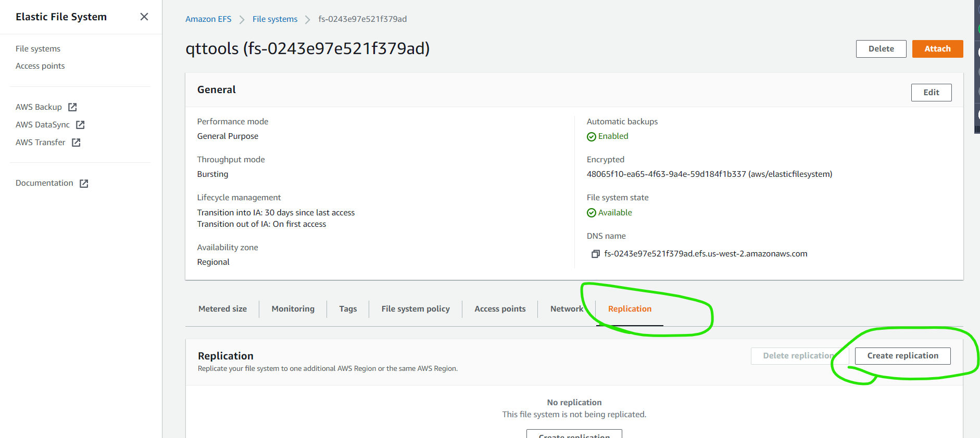Click the page title 'qttools (fs-0243e97e521f379ad)'
The width and height of the screenshot is (980, 438).
click(x=308, y=48)
